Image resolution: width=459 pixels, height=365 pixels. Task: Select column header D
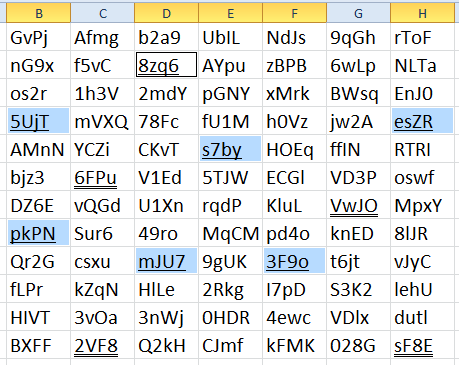tap(166, 13)
